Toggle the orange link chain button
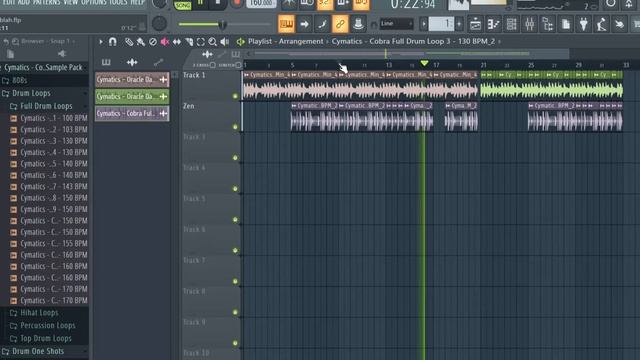 [x=340, y=24]
